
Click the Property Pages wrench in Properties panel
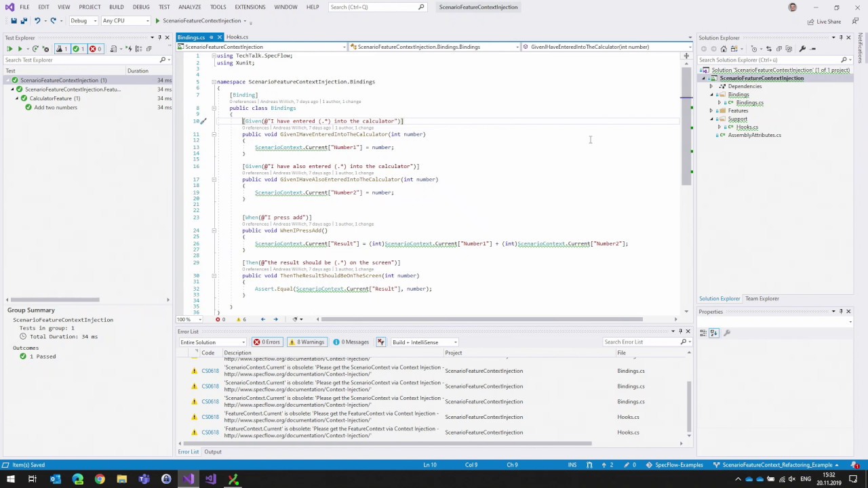coord(727,333)
